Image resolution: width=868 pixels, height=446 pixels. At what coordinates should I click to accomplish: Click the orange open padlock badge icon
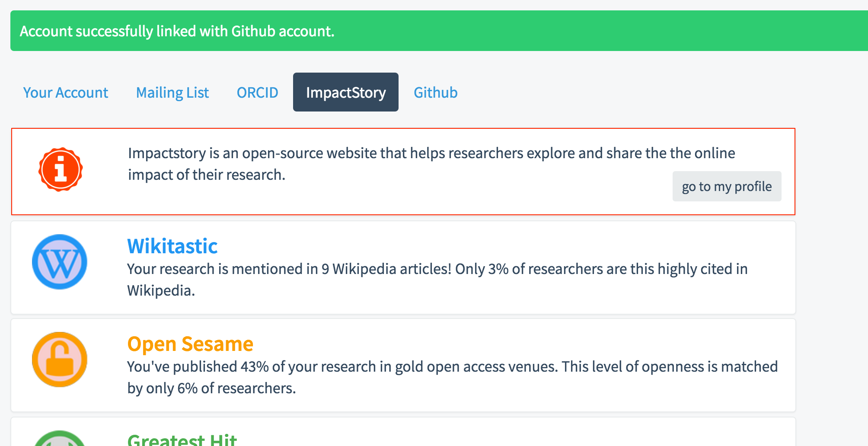[x=60, y=360]
